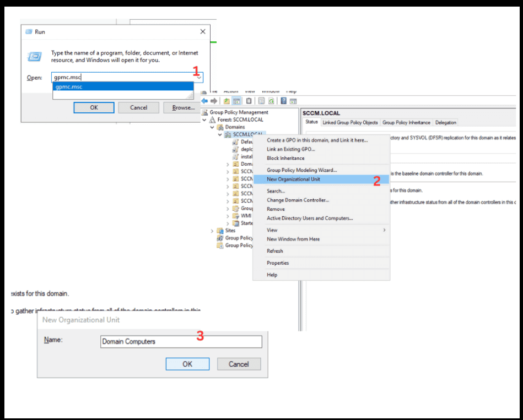Click the Forward navigation arrow in GPMC toolbar

[x=213, y=100]
